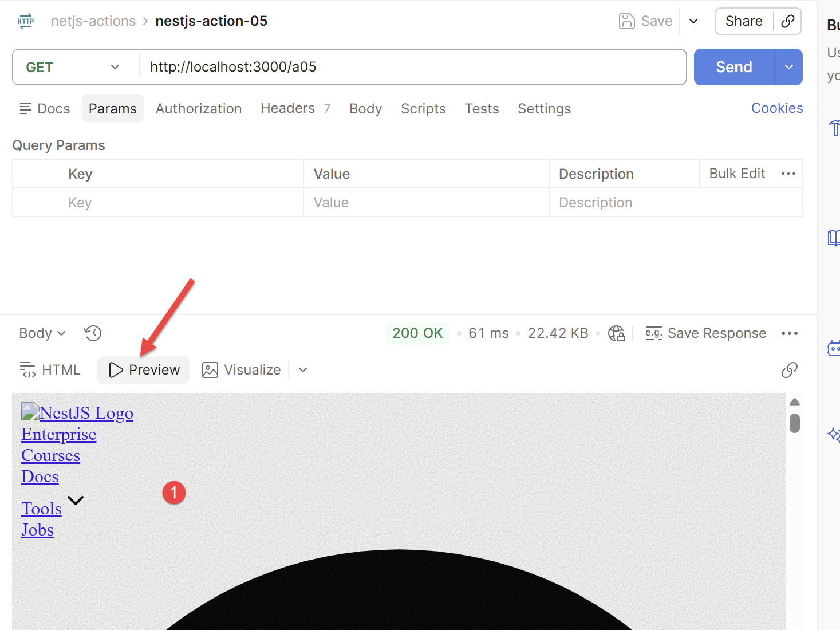Open the response Body dropdown
The width and height of the screenshot is (840, 630).
[42, 333]
